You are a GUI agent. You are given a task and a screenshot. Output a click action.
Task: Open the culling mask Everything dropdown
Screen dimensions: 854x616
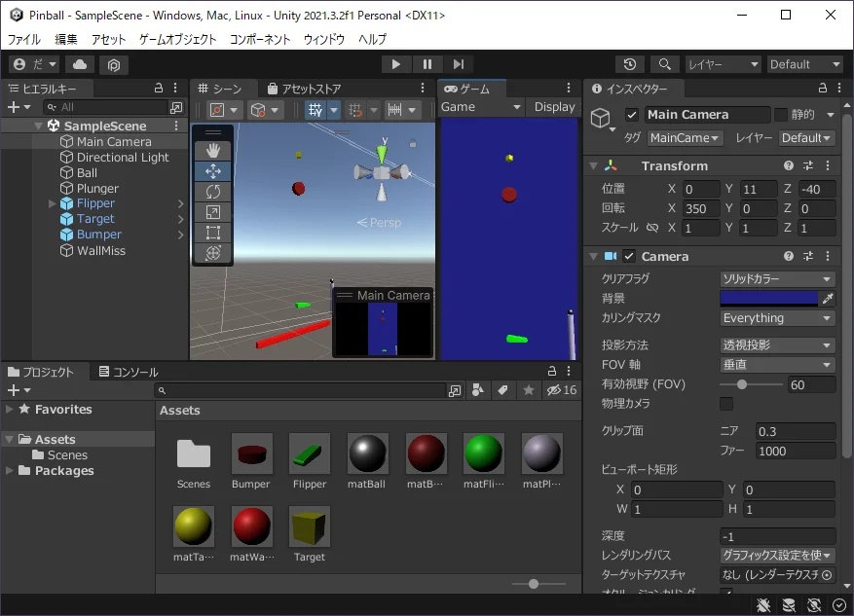(x=777, y=318)
